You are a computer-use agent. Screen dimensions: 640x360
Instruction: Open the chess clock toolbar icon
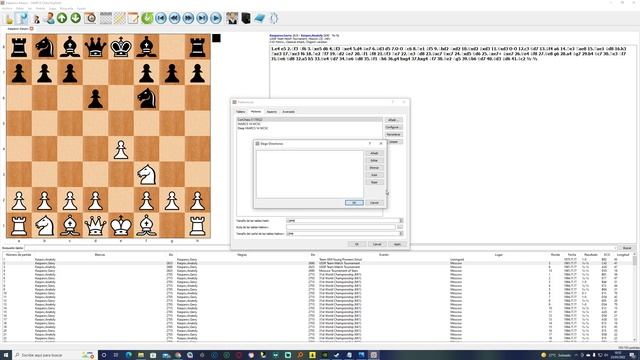[x=90, y=18]
